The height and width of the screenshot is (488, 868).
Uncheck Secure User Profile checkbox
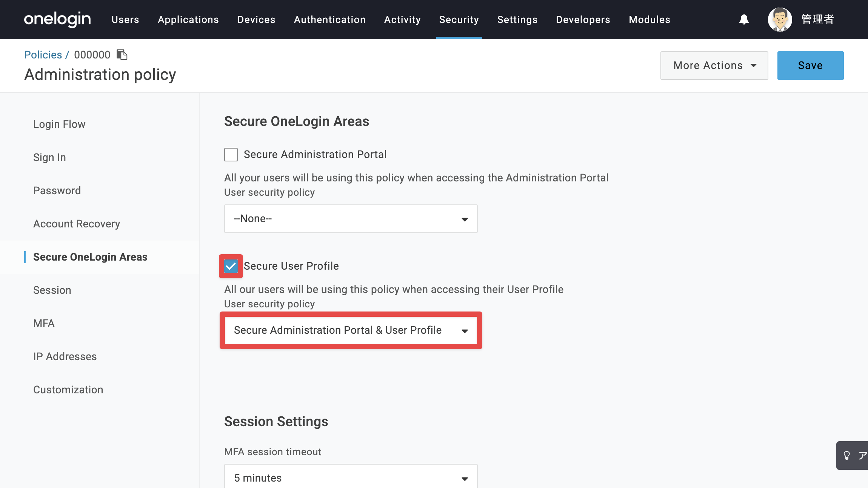(231, 266)
